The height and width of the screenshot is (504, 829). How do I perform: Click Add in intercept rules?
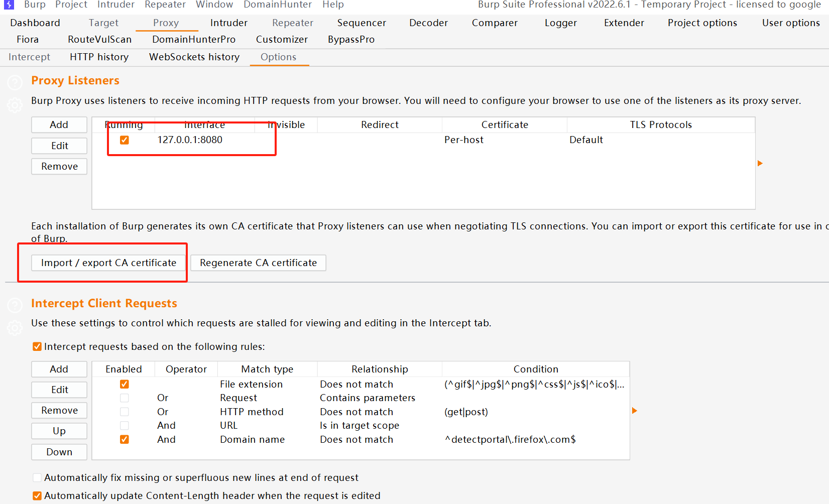tap(59, 369)
